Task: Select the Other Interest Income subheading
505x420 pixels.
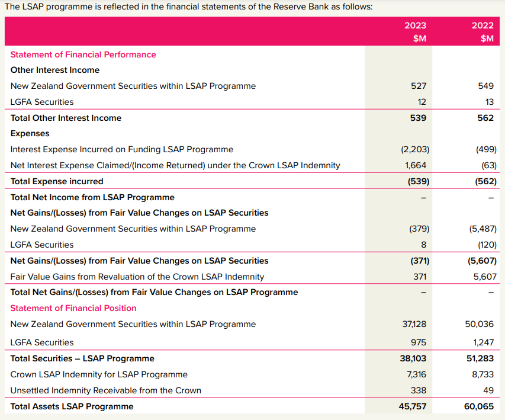Action: [55, 70]
